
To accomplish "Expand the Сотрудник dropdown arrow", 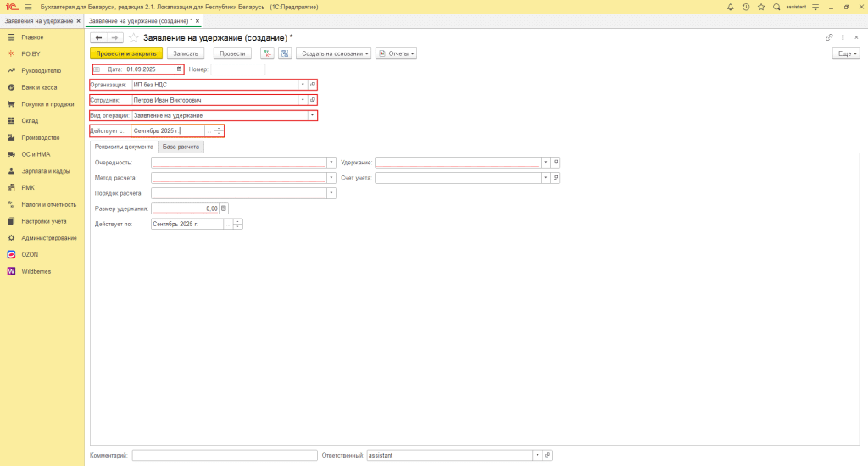I will tap(303, 100).
